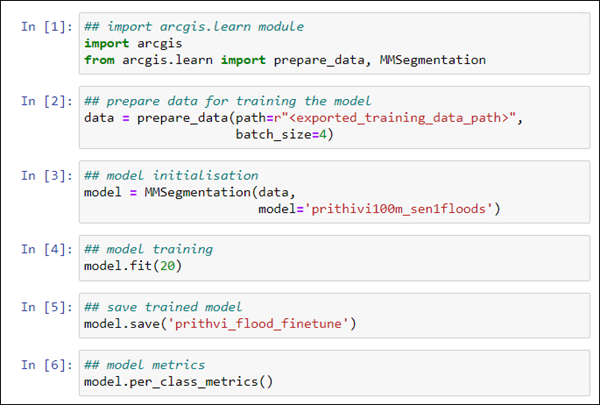This screenshot has height=405, width=600.
Task: Click the 'batch_size=4)' line
Action: coord(284,134)
